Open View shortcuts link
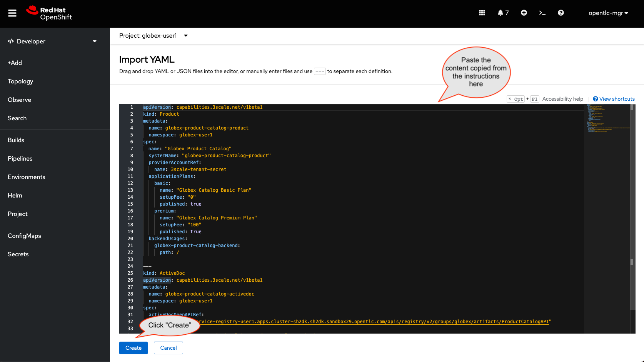Viewport: 644px width, 362px height. [x=617, y=99]
